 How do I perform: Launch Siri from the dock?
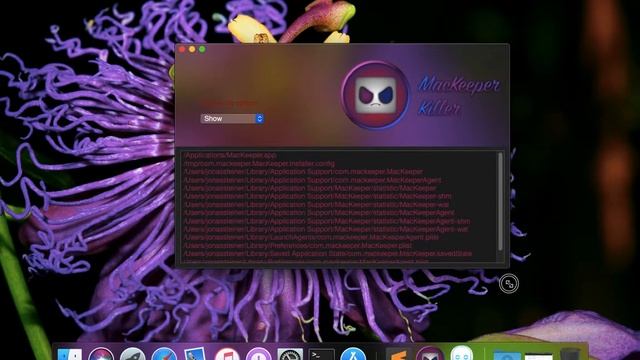[x=101, y=354]
